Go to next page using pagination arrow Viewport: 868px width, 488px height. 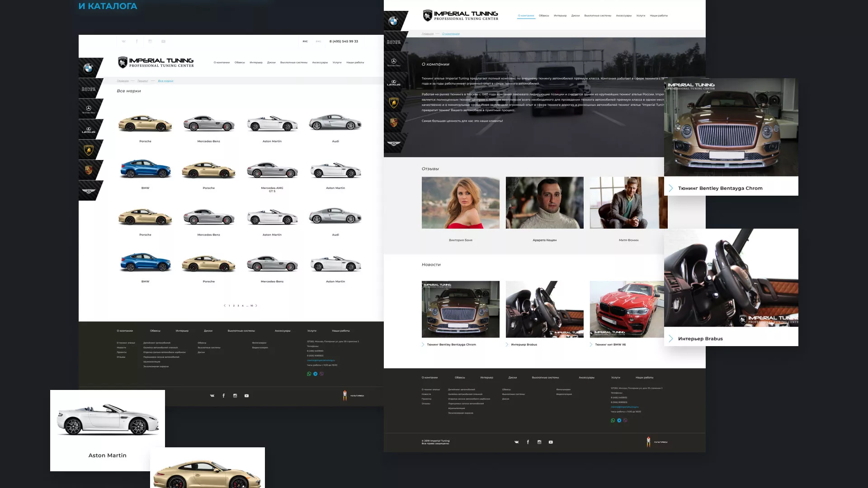pyautogui.click(x=256, y=305)
